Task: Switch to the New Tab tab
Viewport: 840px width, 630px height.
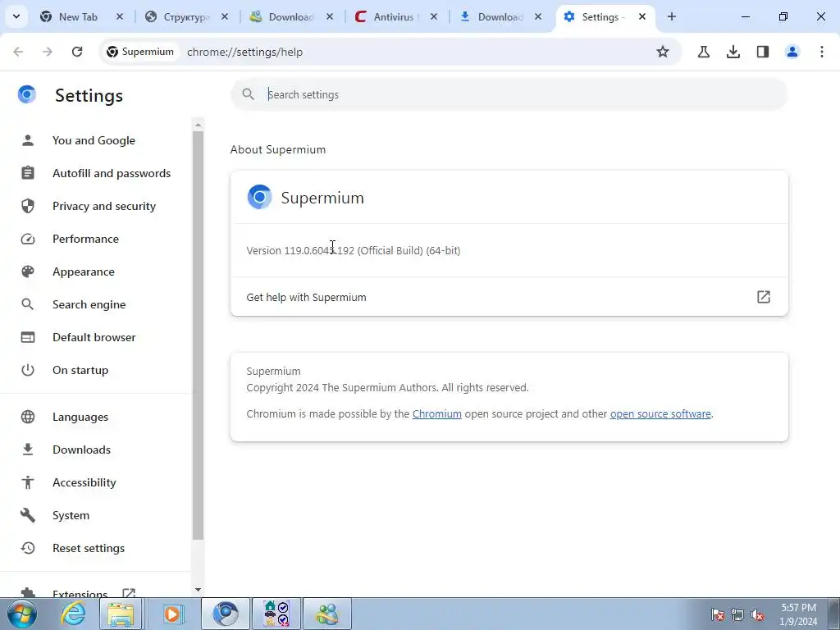Action: (80, 16)
